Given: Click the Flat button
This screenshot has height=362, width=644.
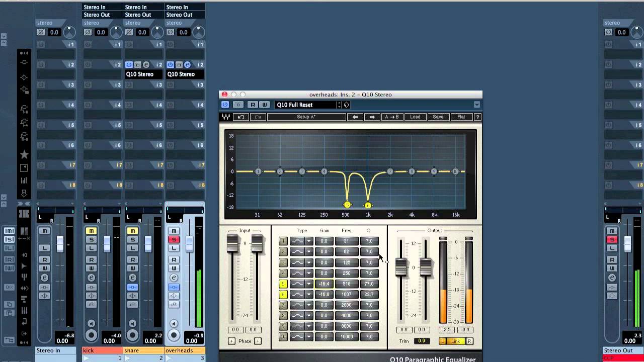Looking at the screenshot, I should click(x=461, y=117).
